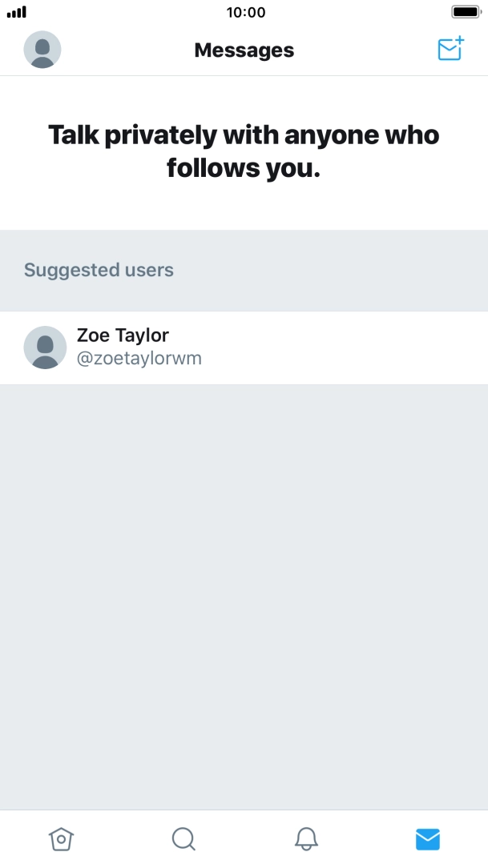This screenshot has height=868, width=488.
Task: Click the @zoetaylorwm handle
Action: (x=139, y=359)
